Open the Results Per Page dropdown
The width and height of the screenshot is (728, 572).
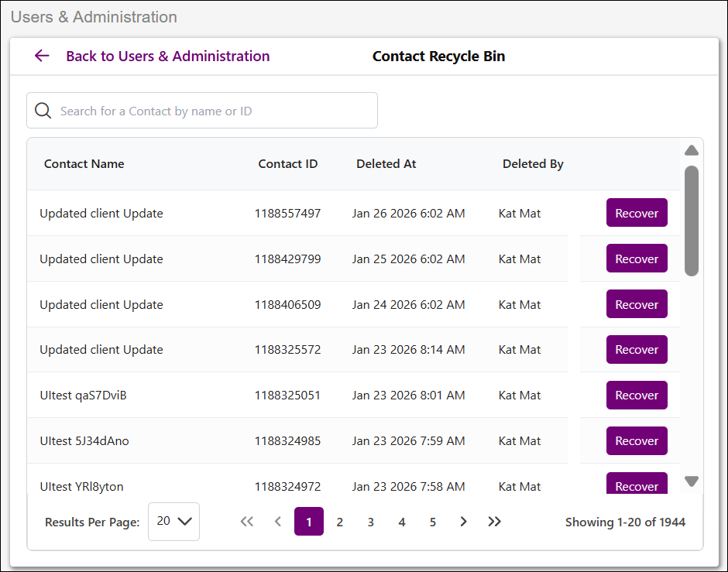[x=173, y=522]
